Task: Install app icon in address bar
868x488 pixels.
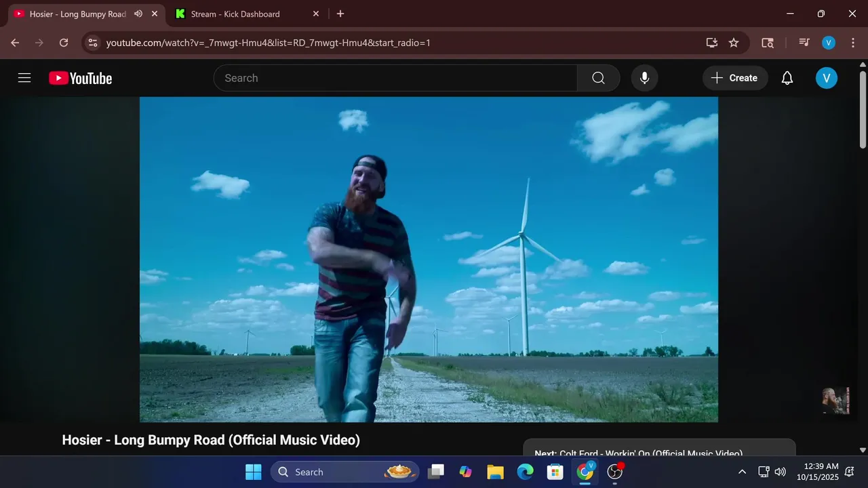Action: (711, 43)
